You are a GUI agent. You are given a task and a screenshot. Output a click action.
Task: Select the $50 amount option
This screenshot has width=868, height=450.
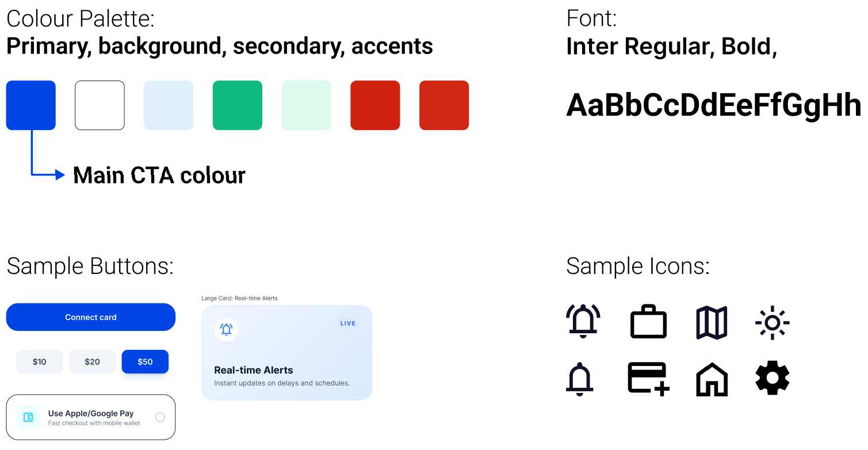pos(145,362)
